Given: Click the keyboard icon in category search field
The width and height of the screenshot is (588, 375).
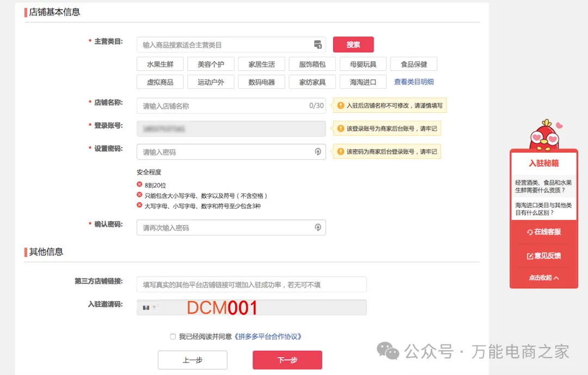Looking at the screenshot, I should pyautogui.click(x=318, y=45).
